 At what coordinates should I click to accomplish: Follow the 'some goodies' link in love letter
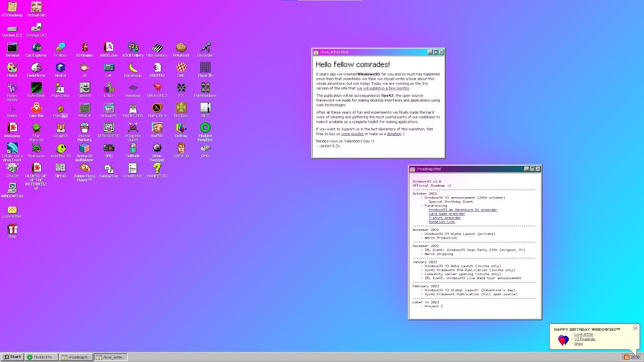point(352,134)
